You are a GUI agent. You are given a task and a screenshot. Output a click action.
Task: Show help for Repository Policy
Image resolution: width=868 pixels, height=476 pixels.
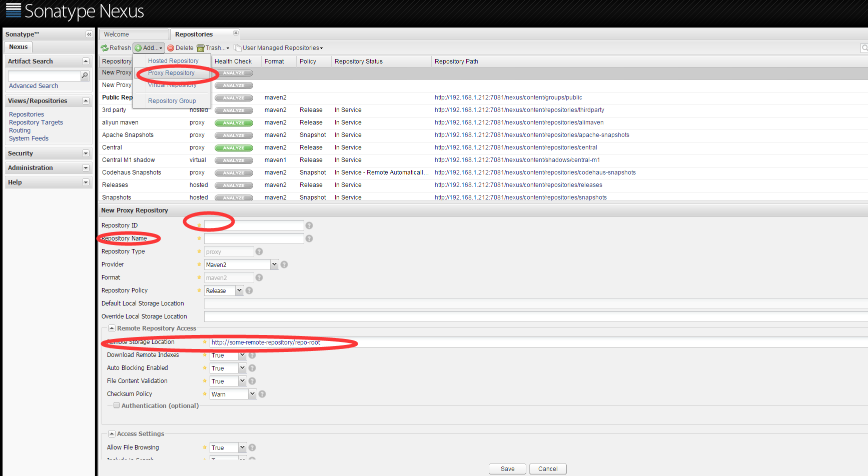[249, 290]
